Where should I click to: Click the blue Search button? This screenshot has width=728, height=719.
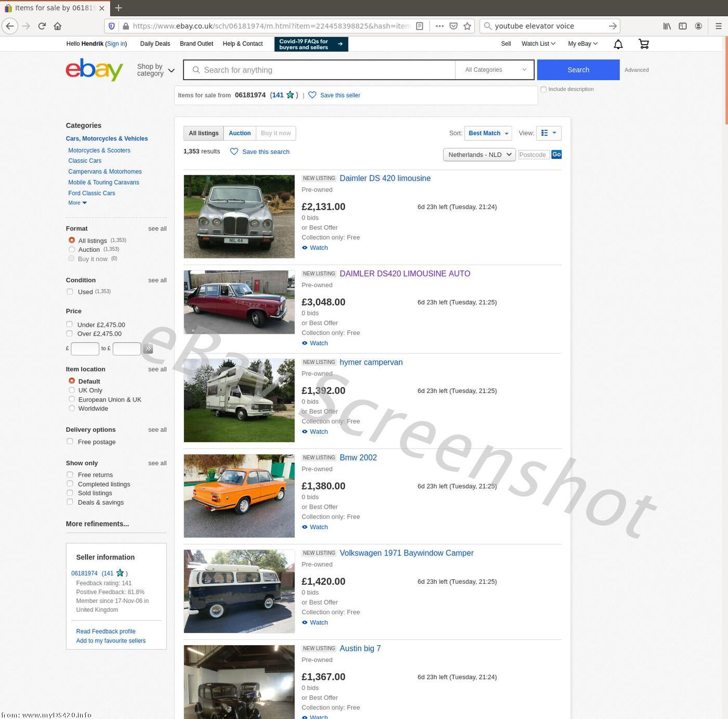(578, 70)
